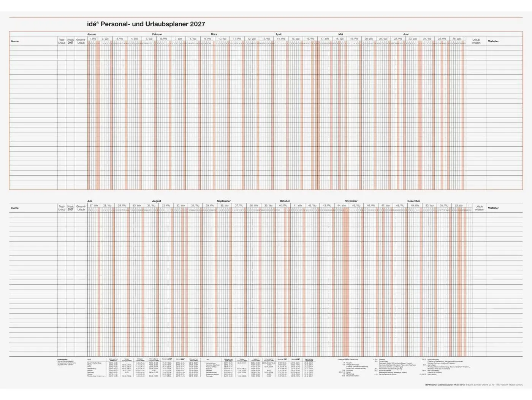This screenshot has width=532, height=400.
Task: Click the '24. Wo' week header
Action: [x=427, y=38]
